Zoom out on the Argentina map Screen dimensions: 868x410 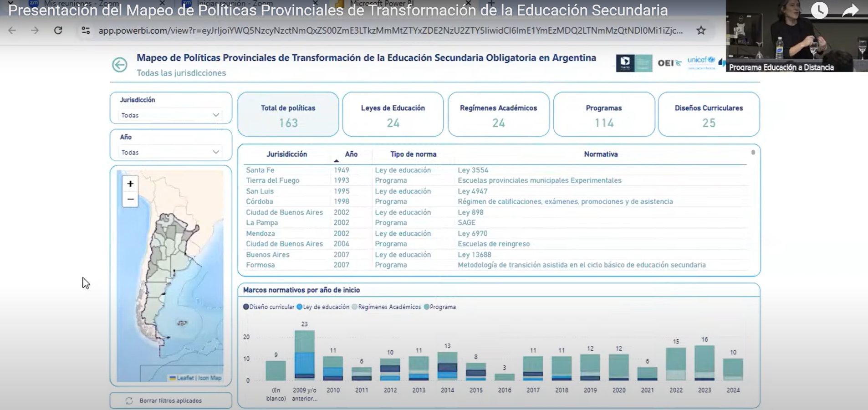point(130,199)
